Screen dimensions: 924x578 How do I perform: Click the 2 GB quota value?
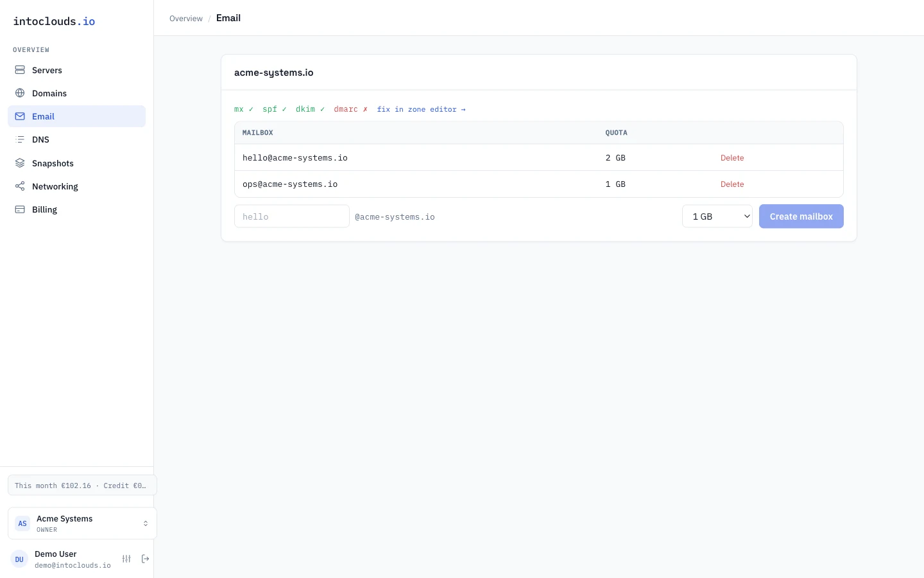pyautogui.click(x=615, y=158)
